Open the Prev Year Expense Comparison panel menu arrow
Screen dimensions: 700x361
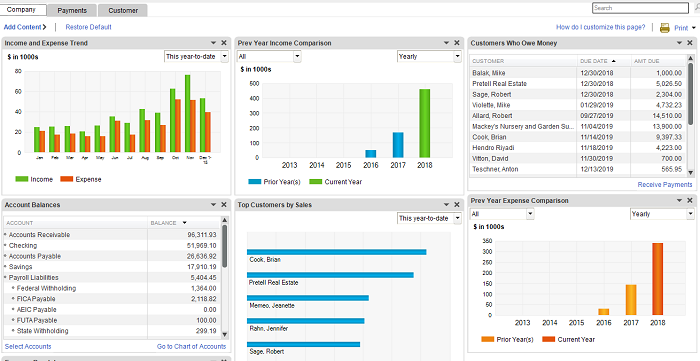(x=679, y=200)
